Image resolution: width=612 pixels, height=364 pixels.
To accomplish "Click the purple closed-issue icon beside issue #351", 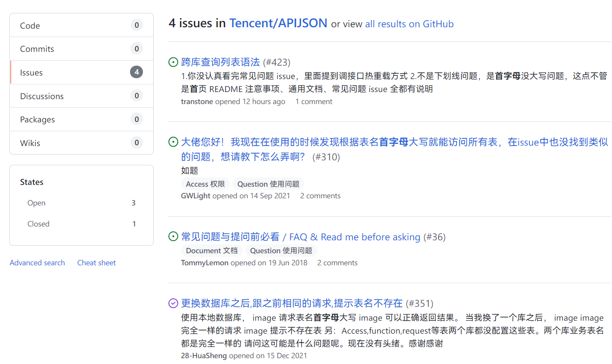I will [x=173, y=303].
